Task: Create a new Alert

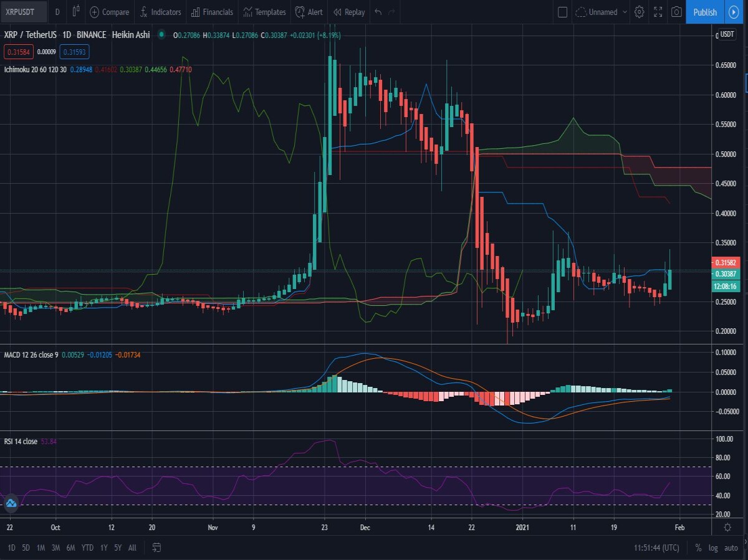Action: click(309, 12)
